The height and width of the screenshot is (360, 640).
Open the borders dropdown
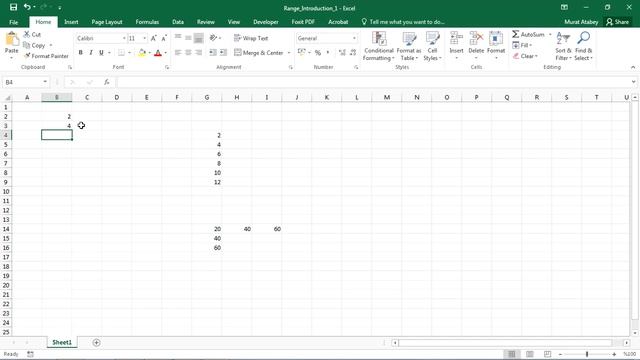tap(129, 53)
